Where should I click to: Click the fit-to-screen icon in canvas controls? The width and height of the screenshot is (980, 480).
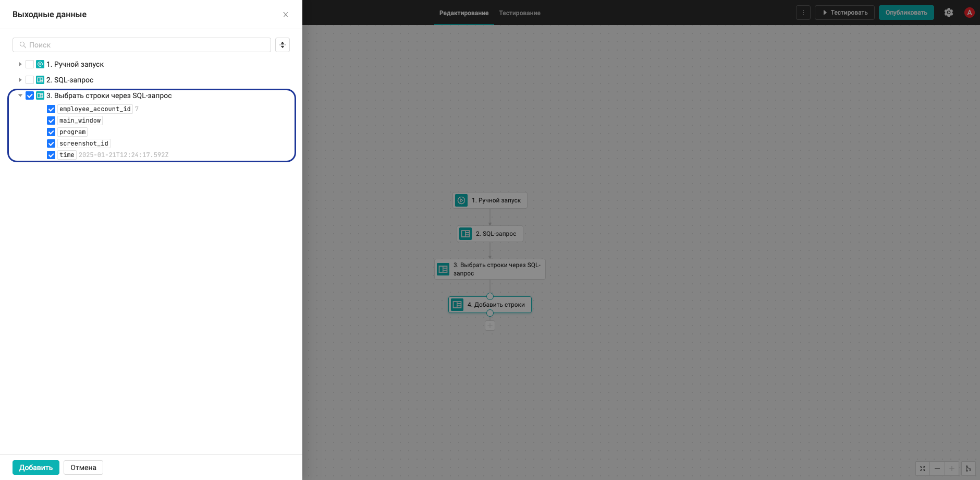923,469
